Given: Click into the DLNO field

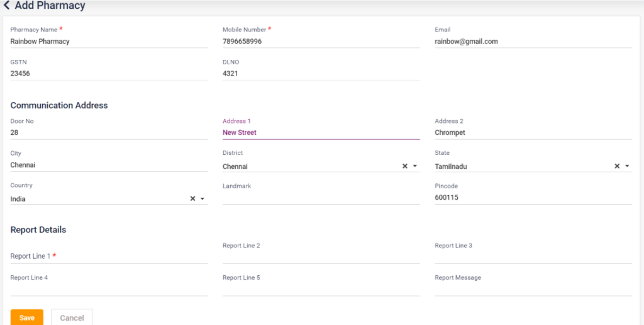Looking at the screenshot, I should [320, 74].
